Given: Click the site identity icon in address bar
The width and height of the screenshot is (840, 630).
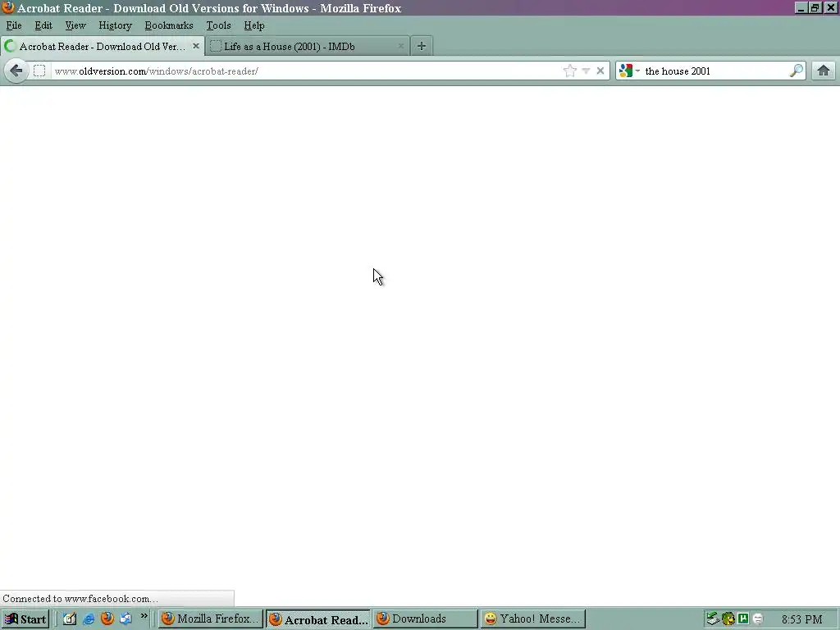Looking at the screenshot, I should click(39, 71).
